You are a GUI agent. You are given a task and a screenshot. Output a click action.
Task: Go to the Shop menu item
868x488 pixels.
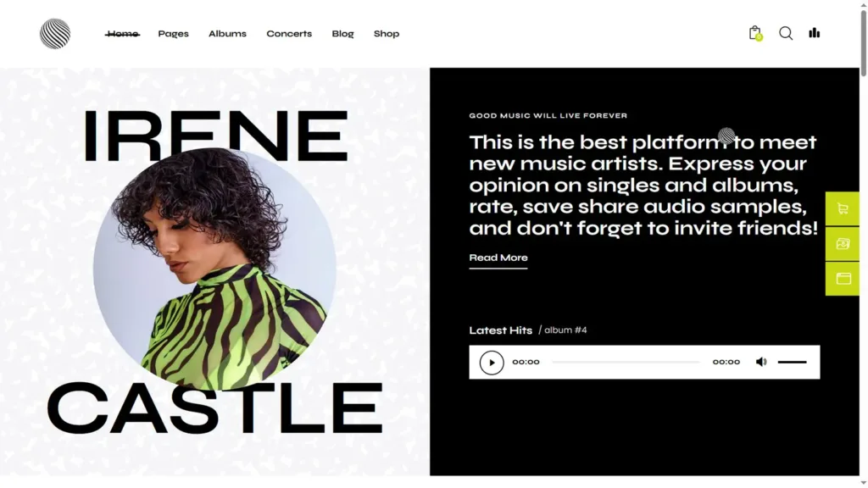pyautogui.click(x=387, y=34)
